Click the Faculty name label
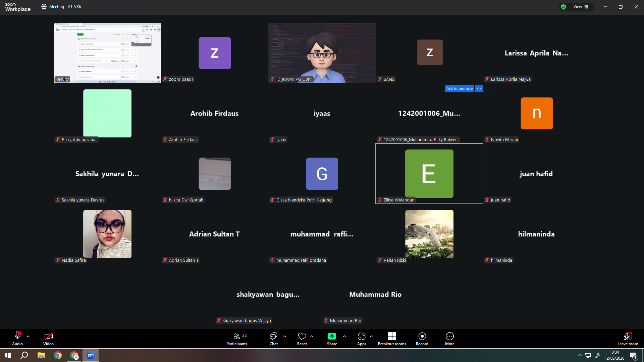The height and width of the screenshot is (362, 644). 62,79
